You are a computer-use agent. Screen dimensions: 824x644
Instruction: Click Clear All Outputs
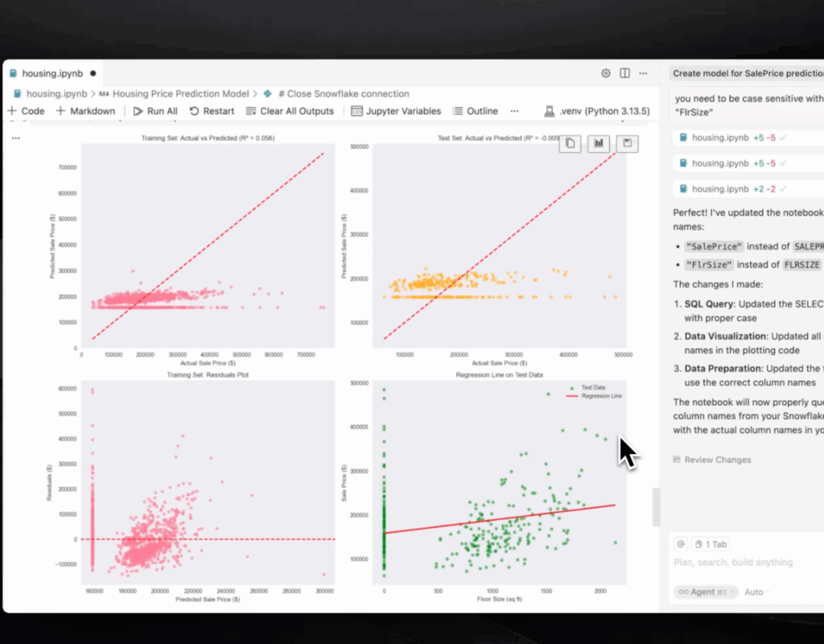290,111
